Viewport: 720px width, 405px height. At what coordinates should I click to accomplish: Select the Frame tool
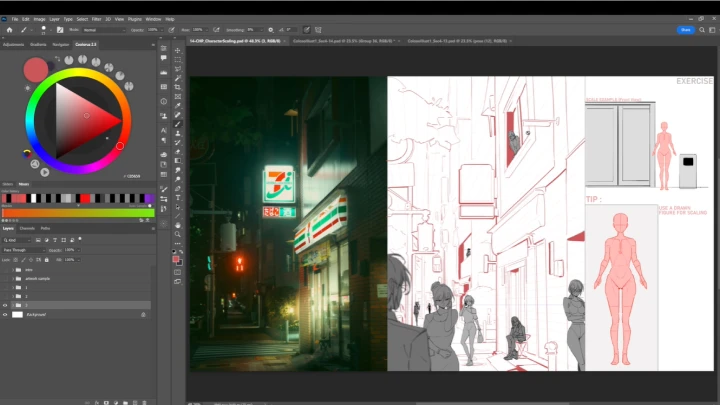point(178,96)
